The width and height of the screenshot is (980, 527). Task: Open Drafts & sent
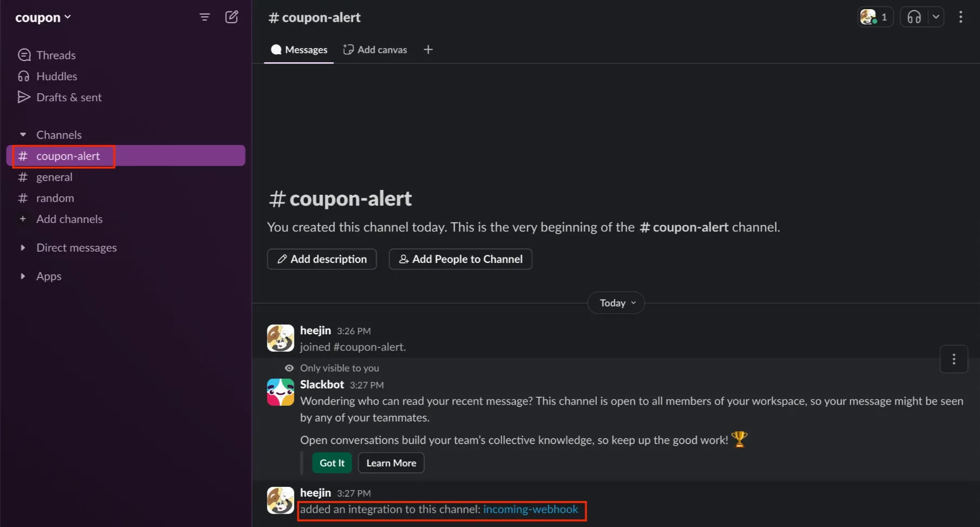click(69, 97)
